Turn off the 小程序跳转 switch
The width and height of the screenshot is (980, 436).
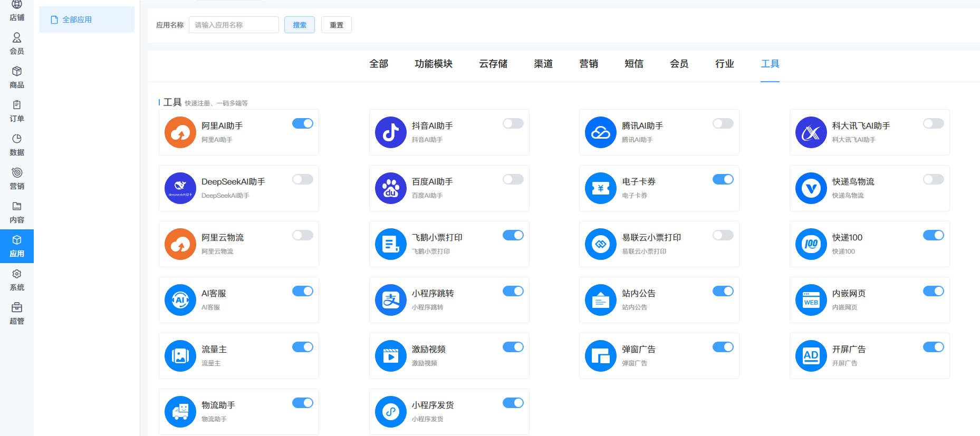(513, 291)
